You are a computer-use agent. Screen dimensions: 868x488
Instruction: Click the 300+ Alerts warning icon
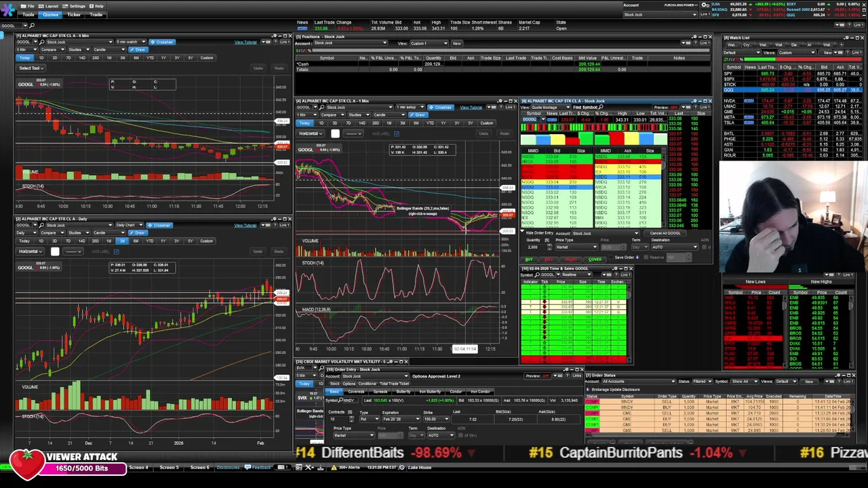click(x=333, y=467)
